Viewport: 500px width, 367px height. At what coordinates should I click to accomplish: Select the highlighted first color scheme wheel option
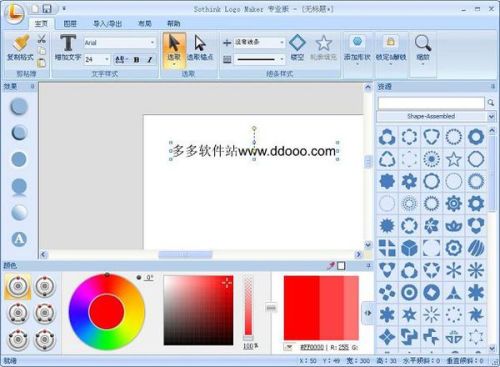(x=18, y=286)
